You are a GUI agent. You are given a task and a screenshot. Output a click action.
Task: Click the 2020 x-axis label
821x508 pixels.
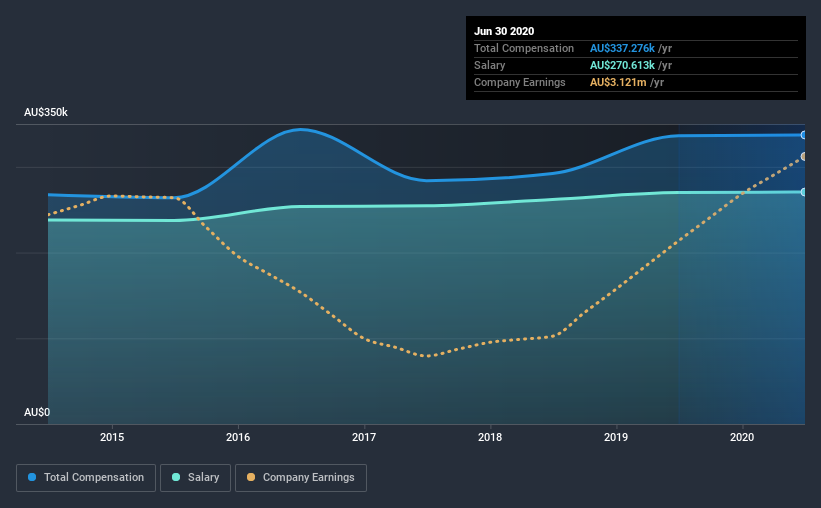pos(742,437)
